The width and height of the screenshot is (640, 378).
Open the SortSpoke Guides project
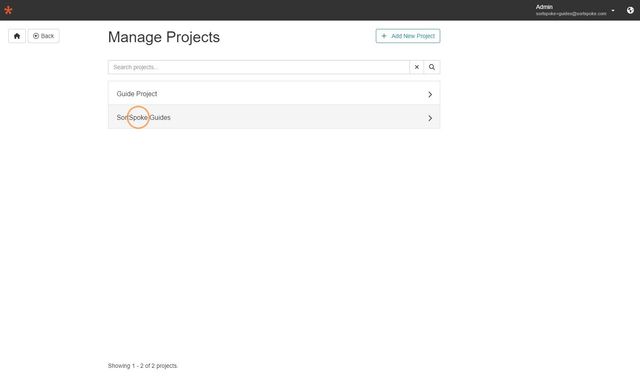point(274,118)
